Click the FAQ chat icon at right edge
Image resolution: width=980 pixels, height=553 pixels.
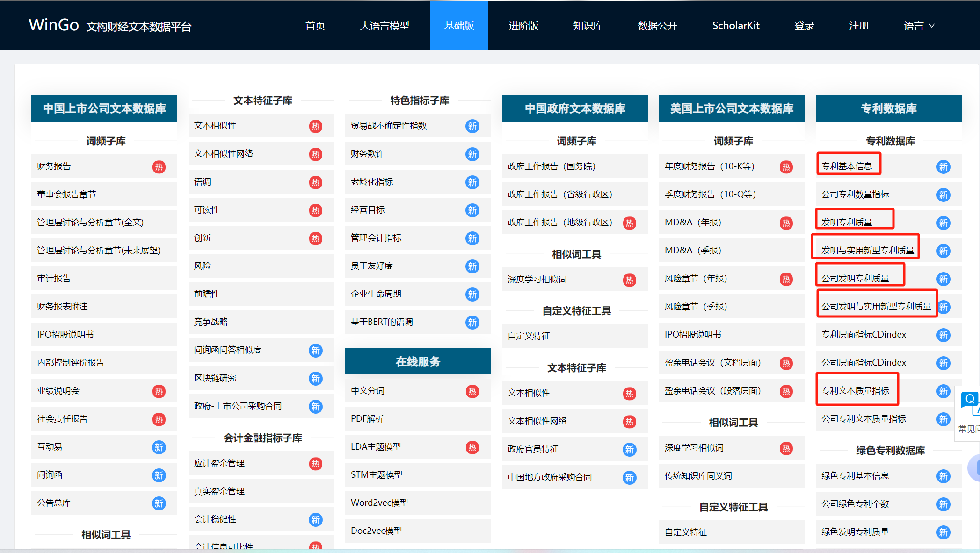[x=970, y=402]
